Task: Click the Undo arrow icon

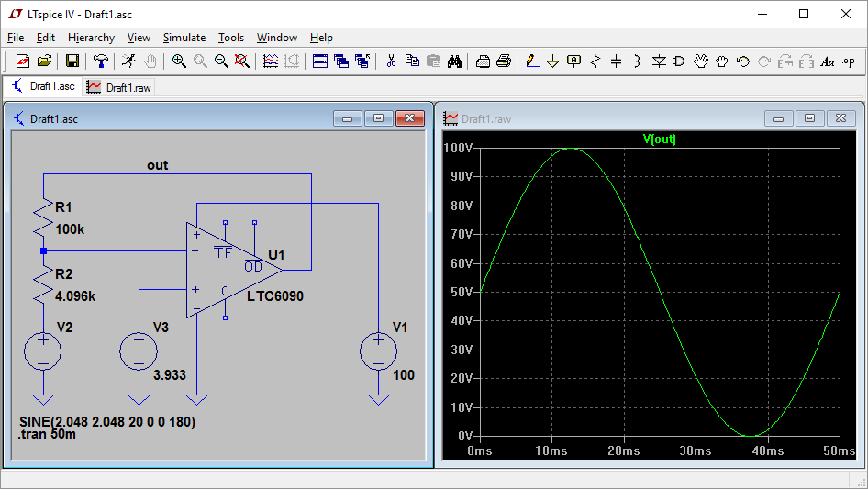Action: pyautogui.click(x=743, y=61)
